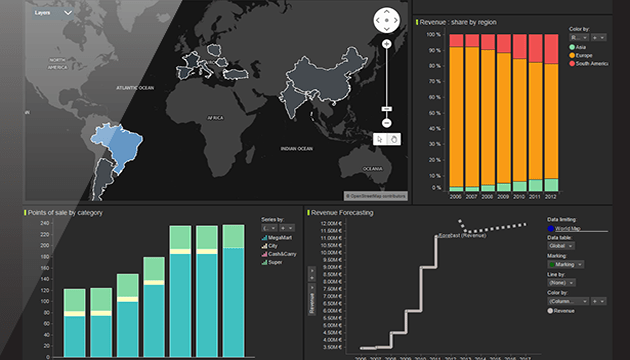Select the 2006 bar in Revenue share chart
The height and width of the screenshot is (360, 630).
(456, 112)
